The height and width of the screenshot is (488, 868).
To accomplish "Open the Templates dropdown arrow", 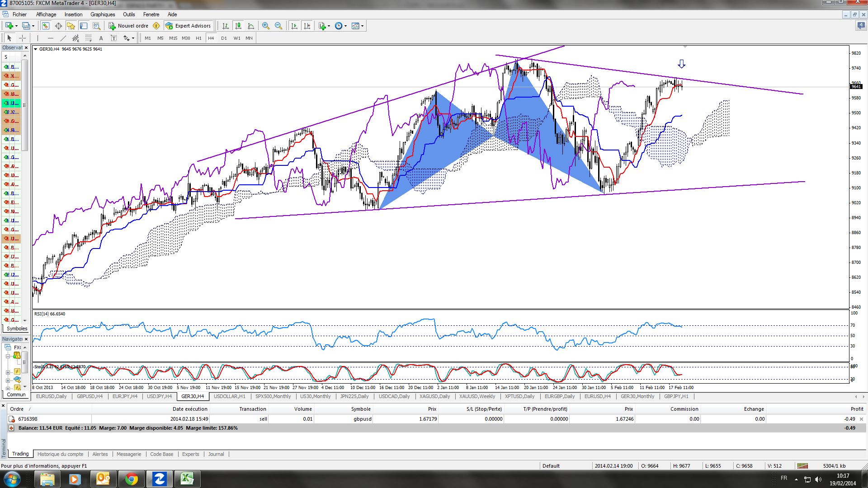I will (362, 26).
